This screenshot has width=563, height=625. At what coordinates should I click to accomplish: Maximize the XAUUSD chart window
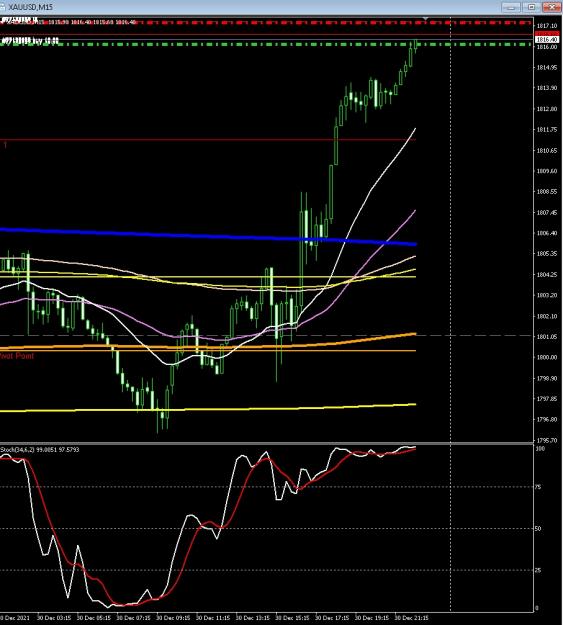pos(532,7)
